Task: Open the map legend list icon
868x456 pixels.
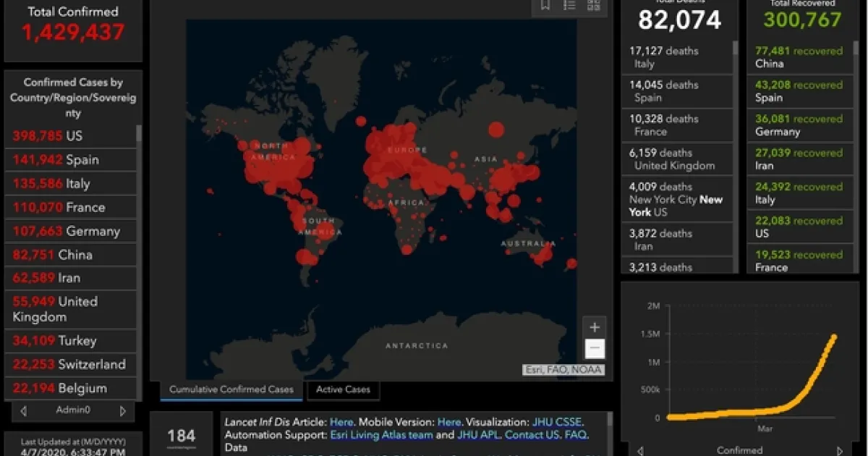Action: [x=569, y=6]
